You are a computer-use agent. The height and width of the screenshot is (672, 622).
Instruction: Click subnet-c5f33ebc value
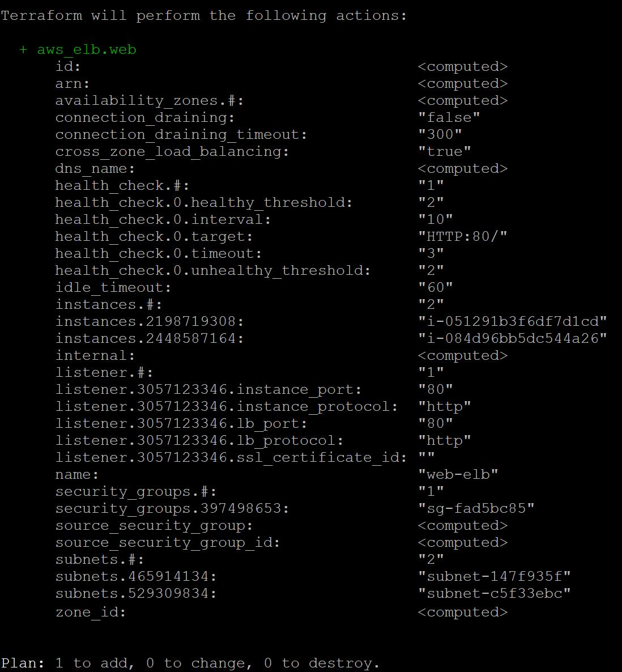(x=494, y=593)
